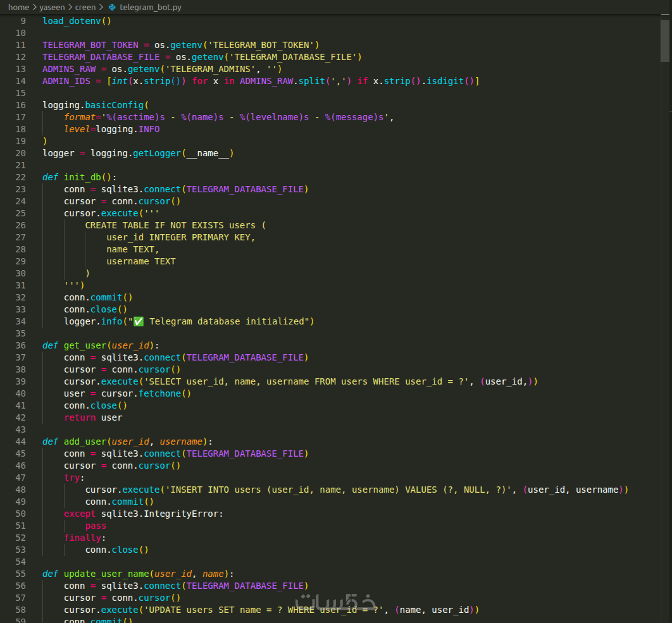Open the 'yaseen' breadcrumb dropdown
The image size is (672, 623).
(x=53, y=8)
